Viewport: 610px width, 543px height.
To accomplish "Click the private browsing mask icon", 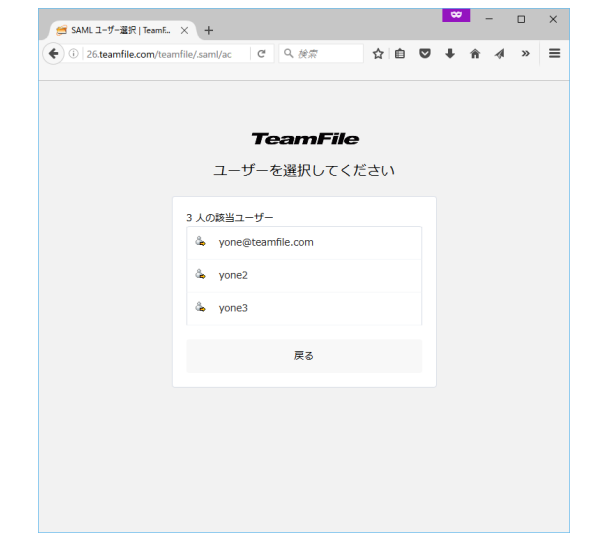I will (x=455, y=17).
